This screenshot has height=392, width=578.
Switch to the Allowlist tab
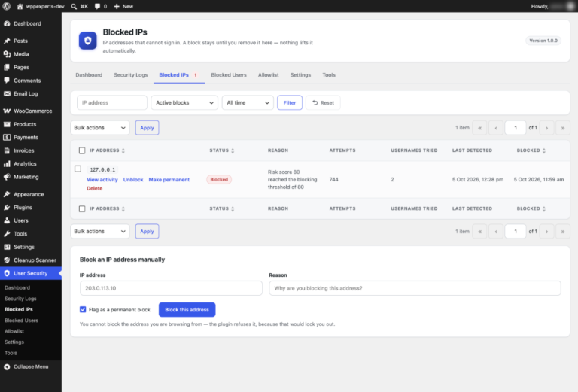[269, 75]
